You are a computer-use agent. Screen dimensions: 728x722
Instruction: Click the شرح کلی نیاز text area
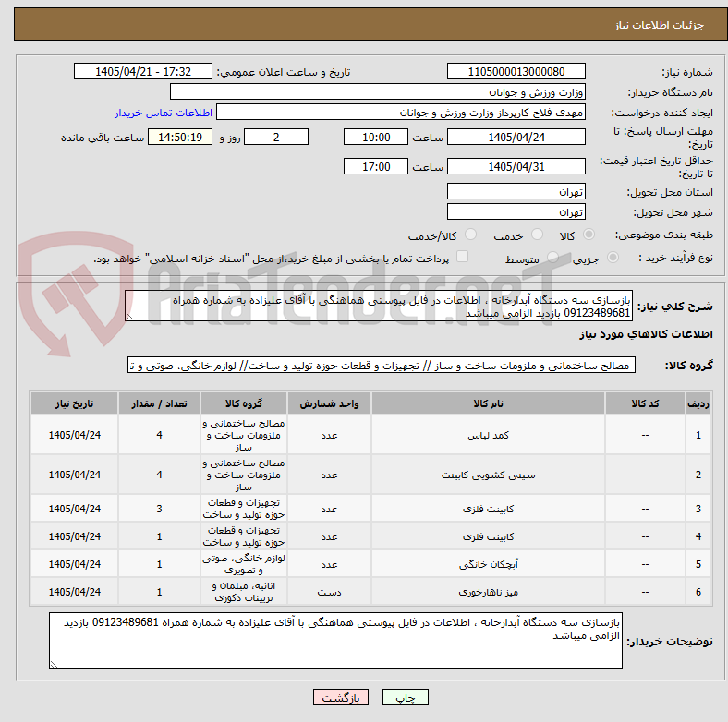point(379,306)
